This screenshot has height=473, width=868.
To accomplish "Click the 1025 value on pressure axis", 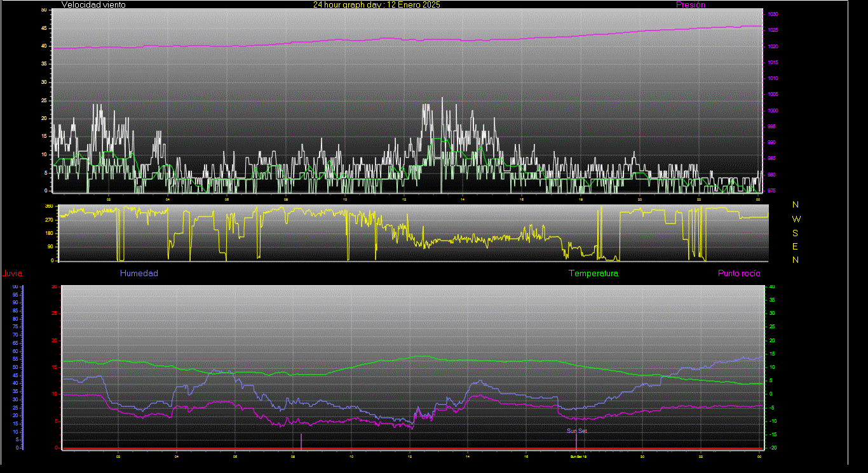I will 772,30.
